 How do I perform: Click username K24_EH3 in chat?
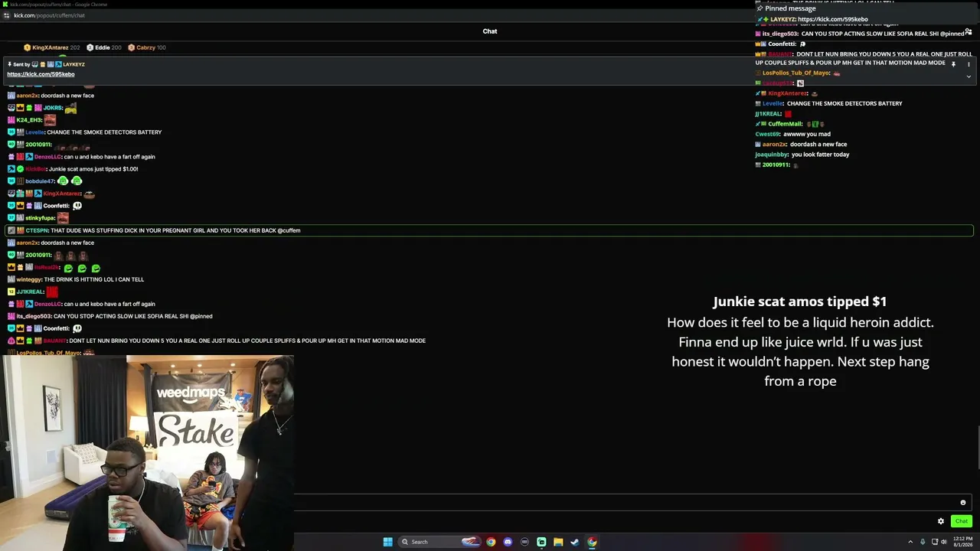pos(28,120)
